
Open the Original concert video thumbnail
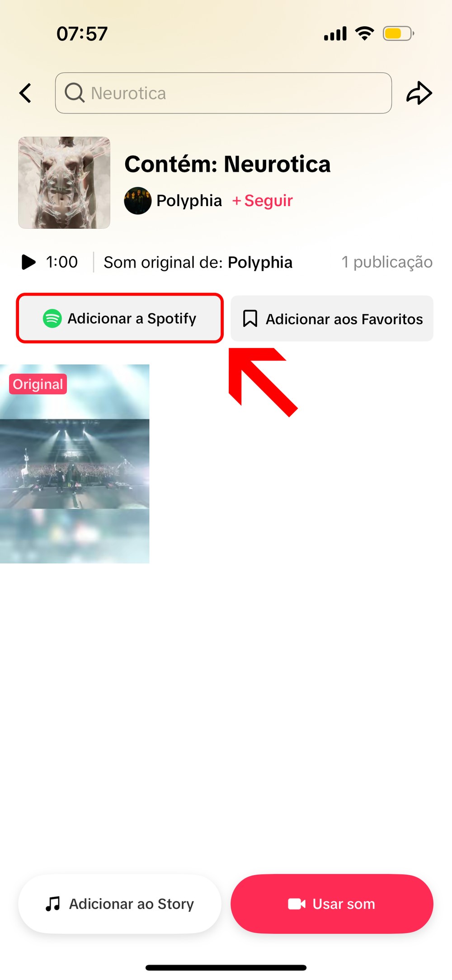[75, 464]
